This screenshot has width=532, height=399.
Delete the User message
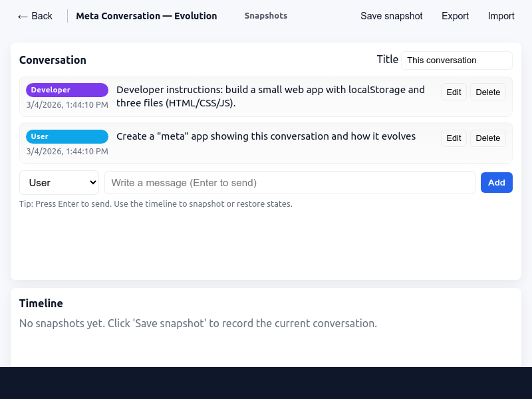[x=487, y=138]
